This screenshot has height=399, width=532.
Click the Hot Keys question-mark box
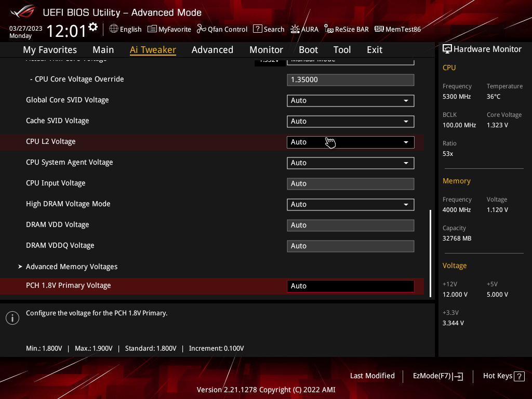519,376
